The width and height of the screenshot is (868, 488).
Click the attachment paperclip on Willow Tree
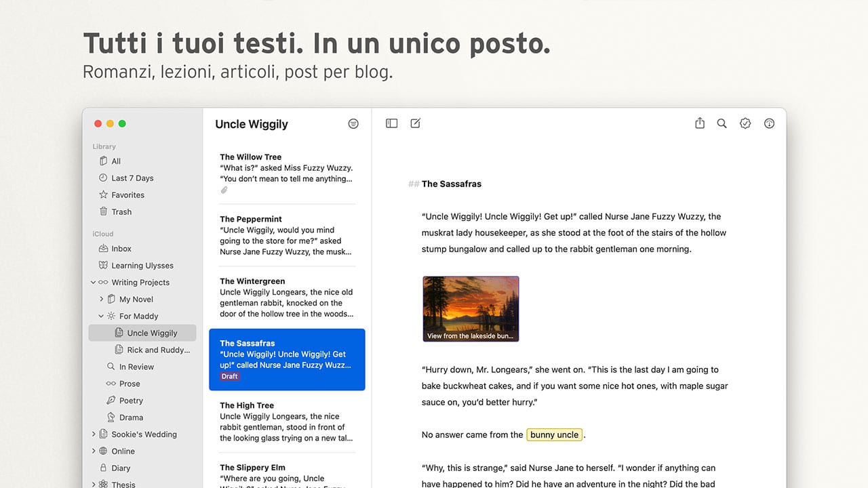[224, 190]
